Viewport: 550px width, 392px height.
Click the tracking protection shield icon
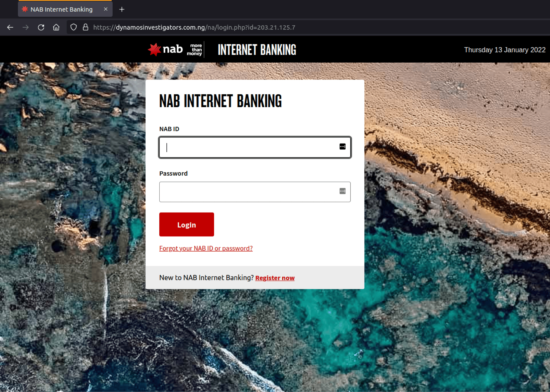point(73,27)
